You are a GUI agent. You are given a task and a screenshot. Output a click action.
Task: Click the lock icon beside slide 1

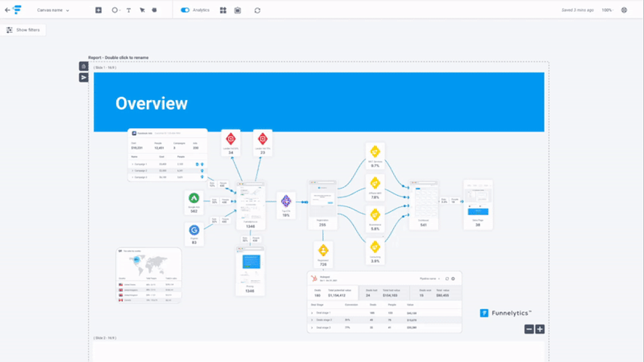[83, 66]
